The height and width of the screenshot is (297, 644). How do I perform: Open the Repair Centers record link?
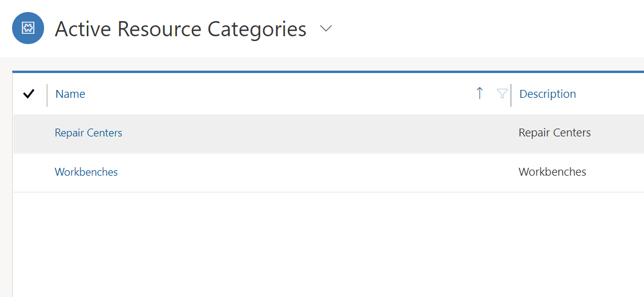click(x=88, y=133)
